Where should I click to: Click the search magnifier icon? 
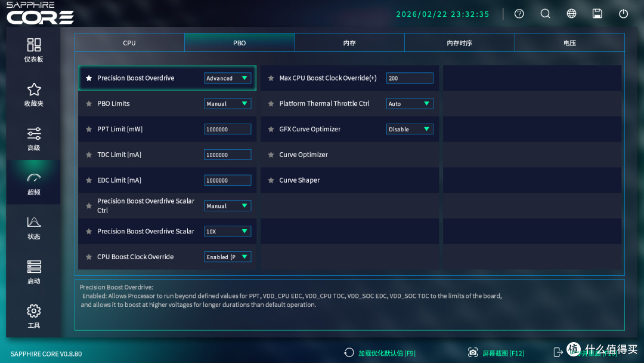[x=545, y=14]
